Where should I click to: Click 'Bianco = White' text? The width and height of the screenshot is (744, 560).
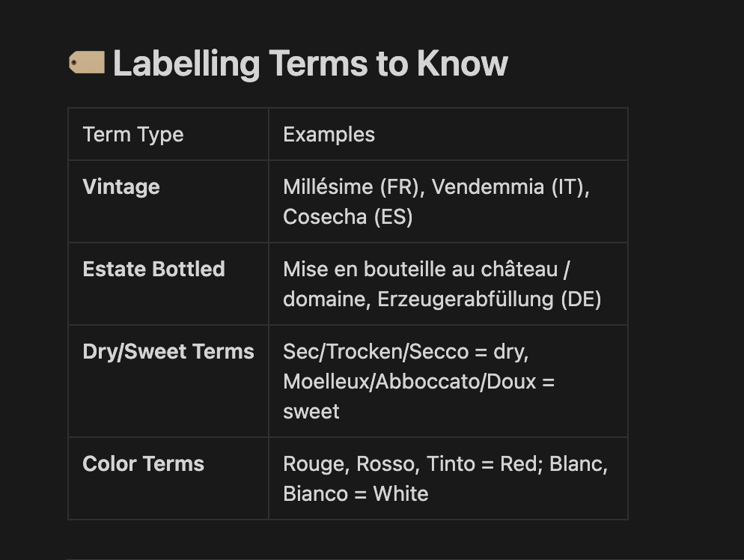coord(356,494)
